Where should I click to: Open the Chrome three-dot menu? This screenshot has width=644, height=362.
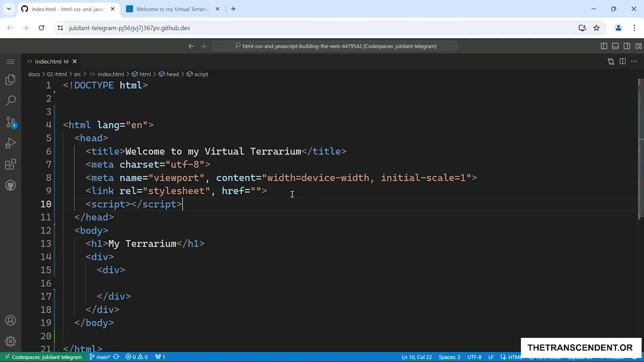pos(634,28)
